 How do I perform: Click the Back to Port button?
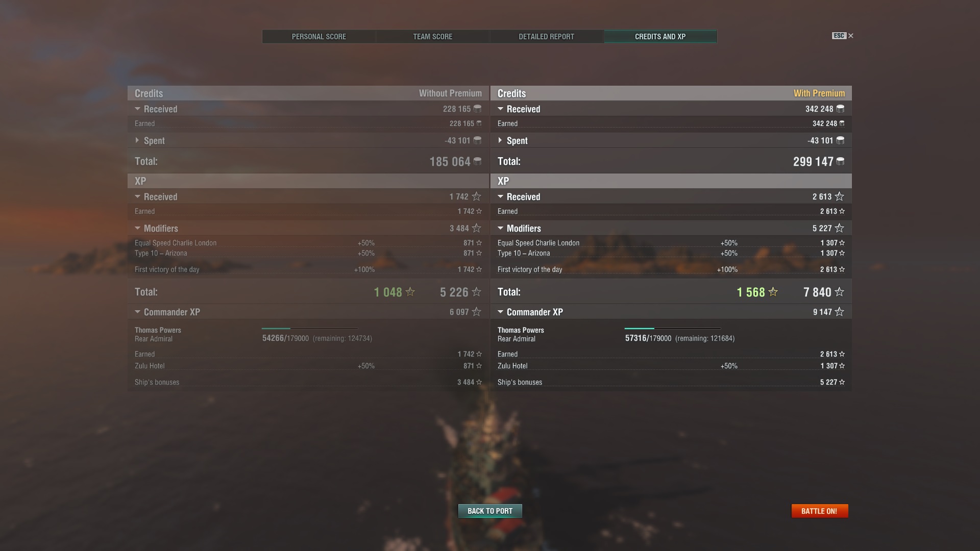point(490,511)
